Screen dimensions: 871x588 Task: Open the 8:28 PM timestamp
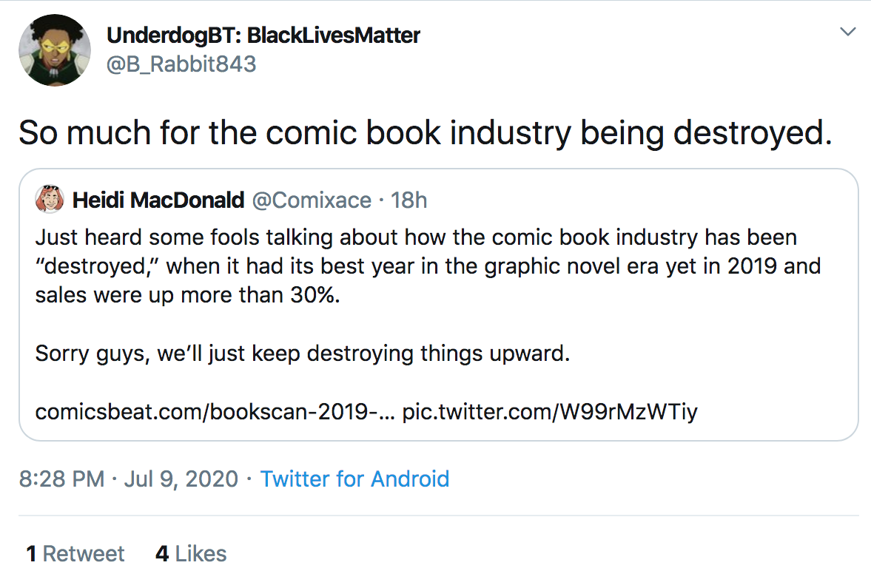pos(61,479)
